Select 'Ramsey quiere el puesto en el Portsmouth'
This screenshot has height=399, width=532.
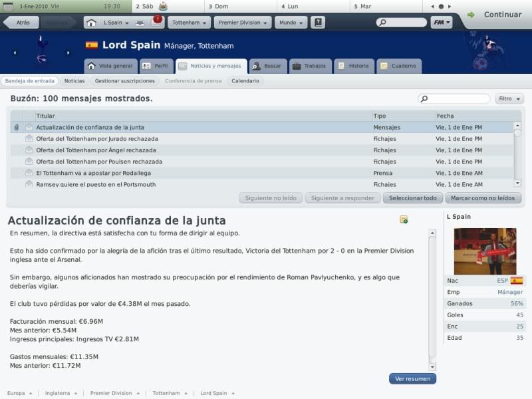[261, 184]
